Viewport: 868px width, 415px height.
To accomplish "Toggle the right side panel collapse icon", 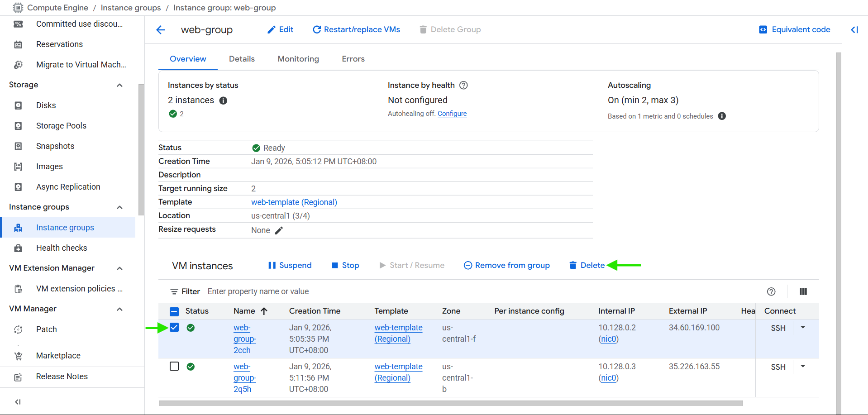I will (x=854, y=30).
